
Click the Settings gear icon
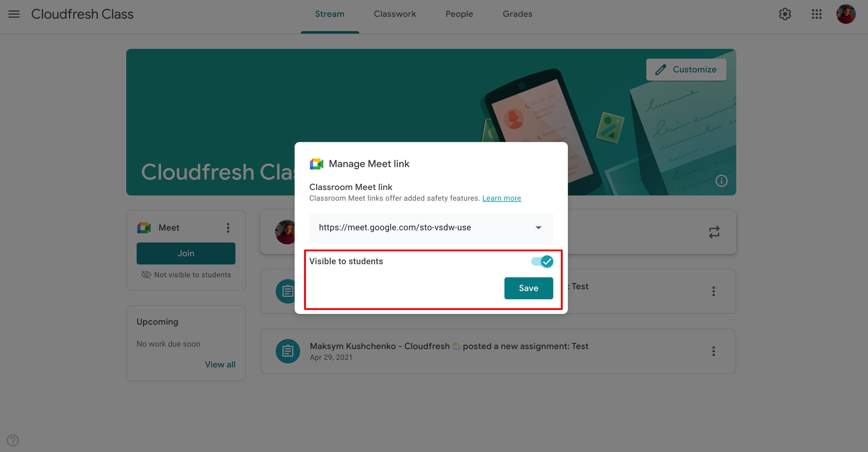pyautogui.click(x=785, y=14)
